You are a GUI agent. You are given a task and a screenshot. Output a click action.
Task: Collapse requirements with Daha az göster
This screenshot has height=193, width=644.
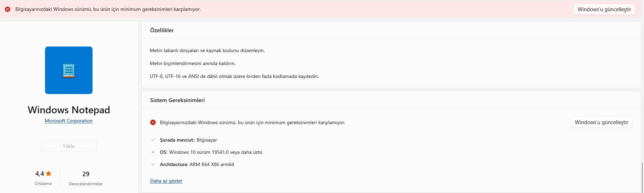[166, 181]
